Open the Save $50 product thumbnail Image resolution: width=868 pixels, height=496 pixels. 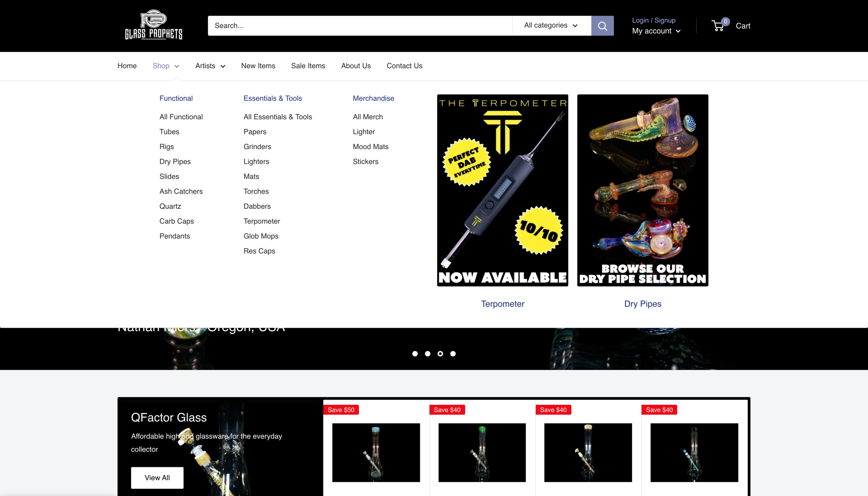click(376, 453)
